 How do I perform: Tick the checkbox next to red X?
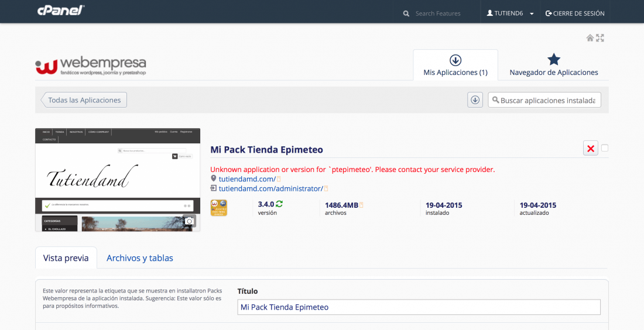coord(605,148)
